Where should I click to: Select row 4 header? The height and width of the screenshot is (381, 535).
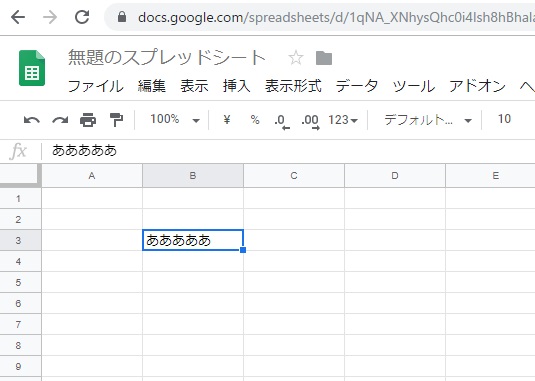pos(20,261)
